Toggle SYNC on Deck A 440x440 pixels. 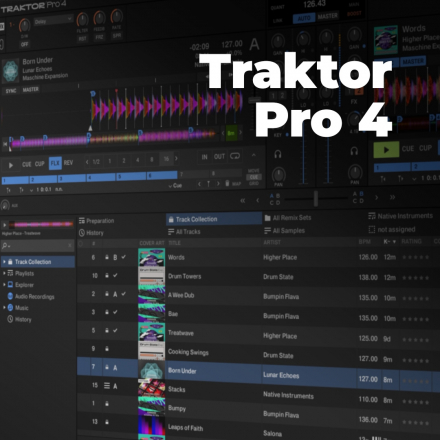point(11,91)
